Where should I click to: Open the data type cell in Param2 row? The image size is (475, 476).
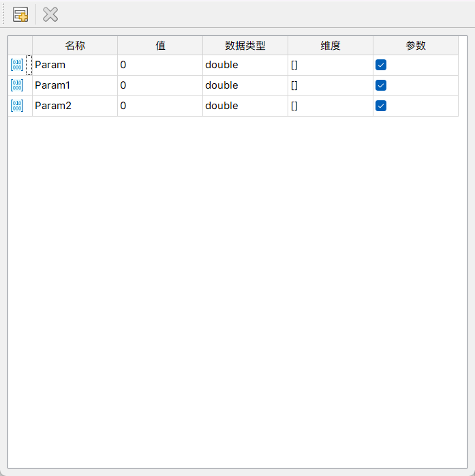(x=245, y=106)
